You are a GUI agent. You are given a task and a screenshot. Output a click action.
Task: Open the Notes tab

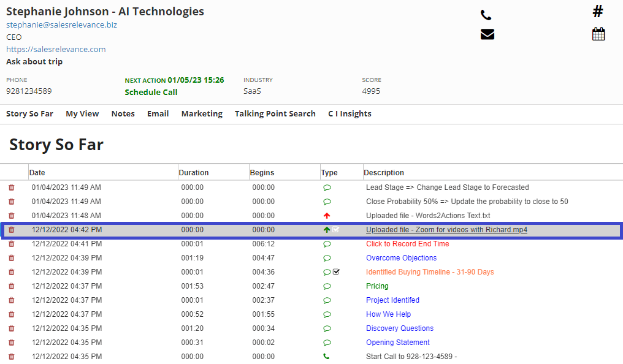click(x=123, y=114)
